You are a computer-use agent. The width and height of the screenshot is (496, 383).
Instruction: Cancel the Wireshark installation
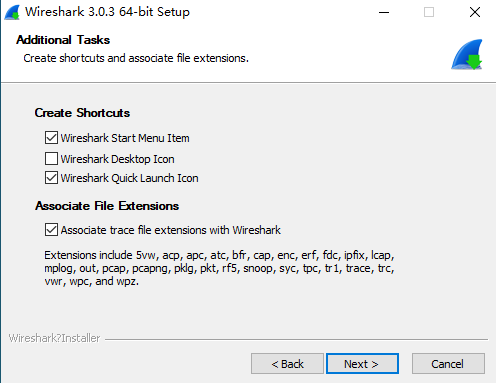point(448,364)
